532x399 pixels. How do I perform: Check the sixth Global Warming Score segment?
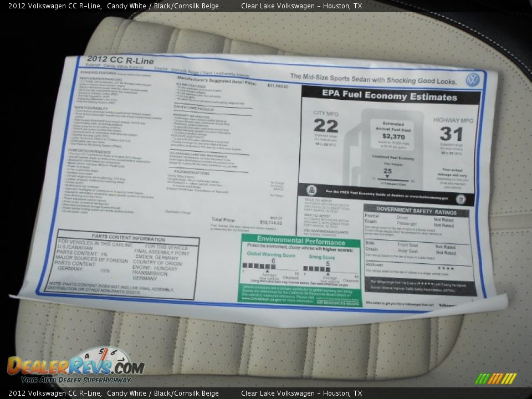(273, 267)
